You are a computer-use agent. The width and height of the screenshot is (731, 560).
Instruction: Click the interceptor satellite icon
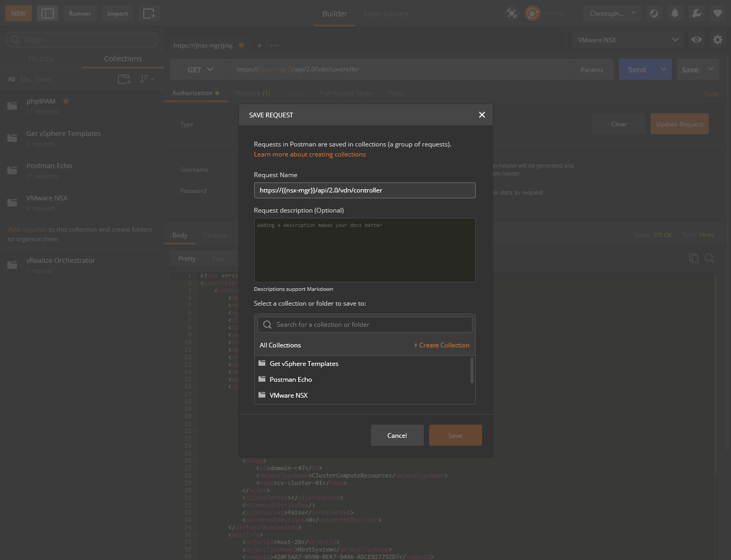point(511,13)
